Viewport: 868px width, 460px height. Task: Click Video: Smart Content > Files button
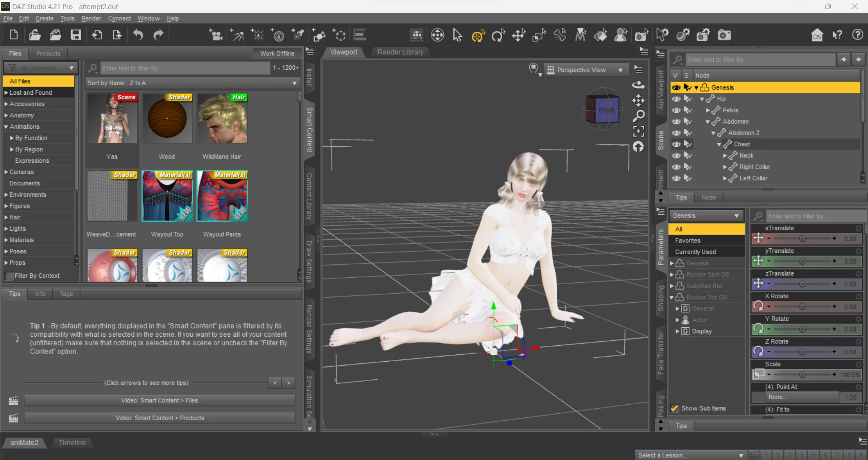coord(159,401)
